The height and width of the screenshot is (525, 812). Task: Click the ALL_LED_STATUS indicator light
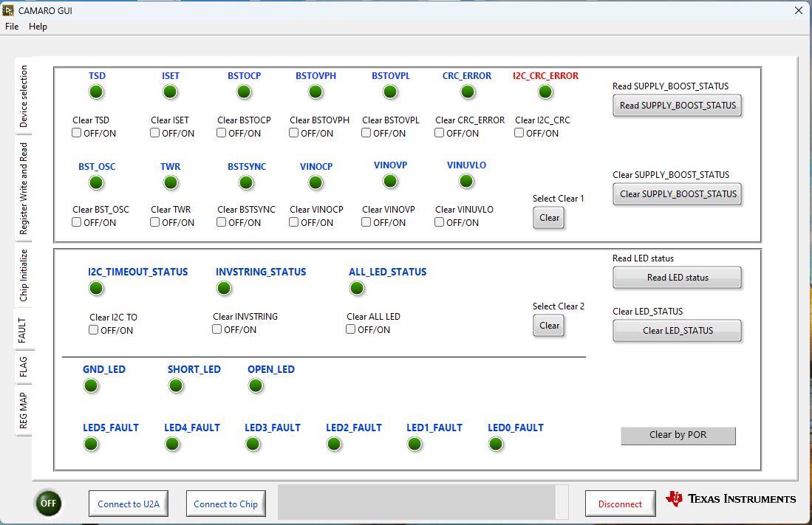pyautogui.click(x=357, y=288)
